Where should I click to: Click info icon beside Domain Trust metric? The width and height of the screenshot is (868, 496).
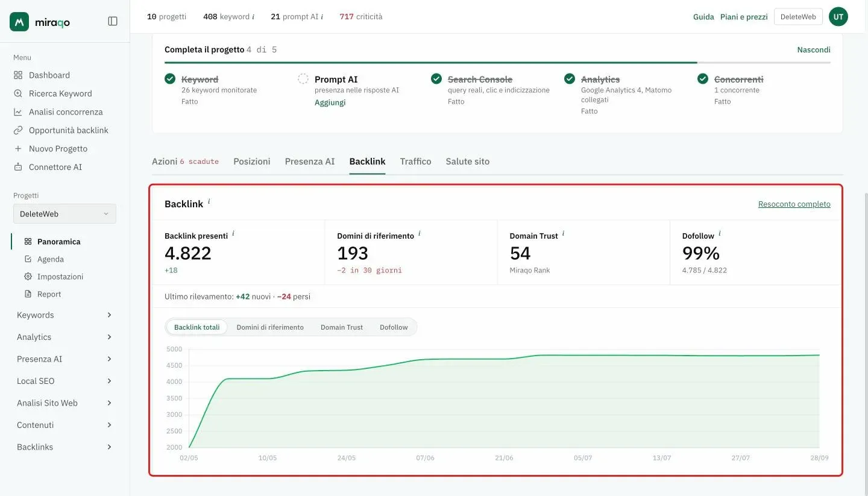(x=564, y=233)
